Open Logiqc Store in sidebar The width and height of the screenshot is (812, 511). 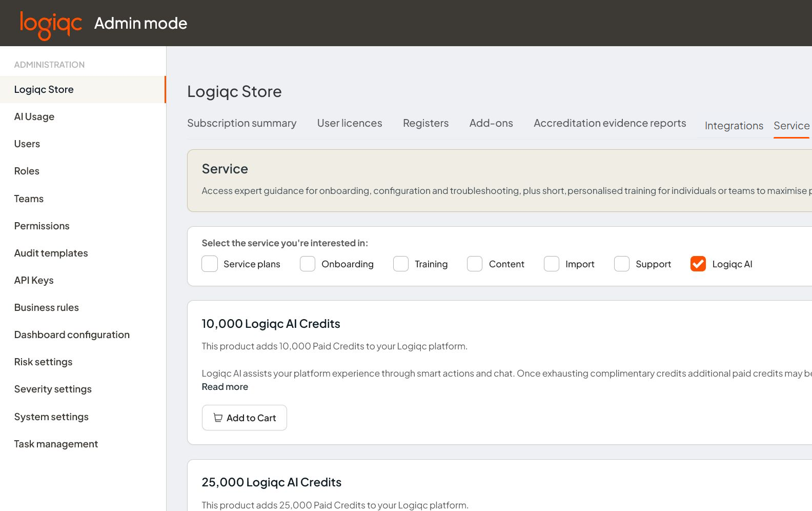pyautogui.click(x=83, y=89)
